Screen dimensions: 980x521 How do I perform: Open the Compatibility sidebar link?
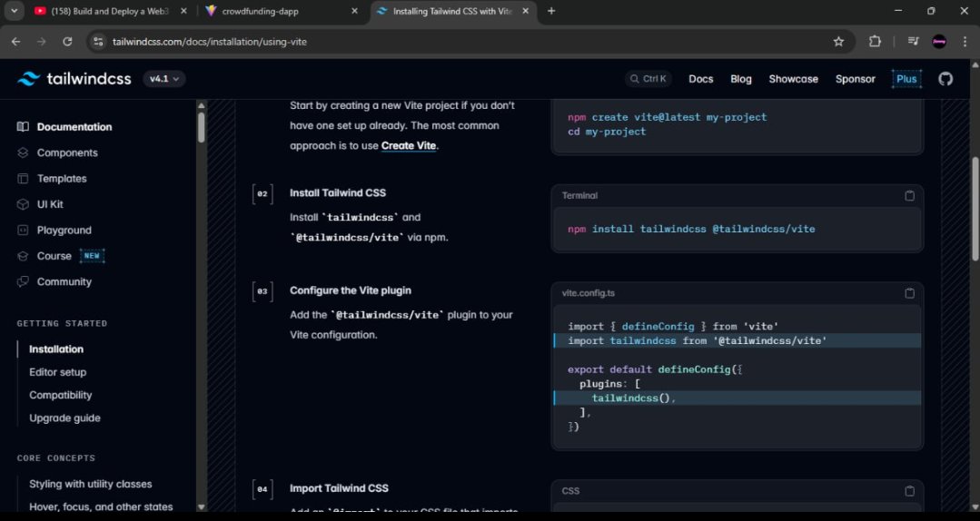[60, 395]
